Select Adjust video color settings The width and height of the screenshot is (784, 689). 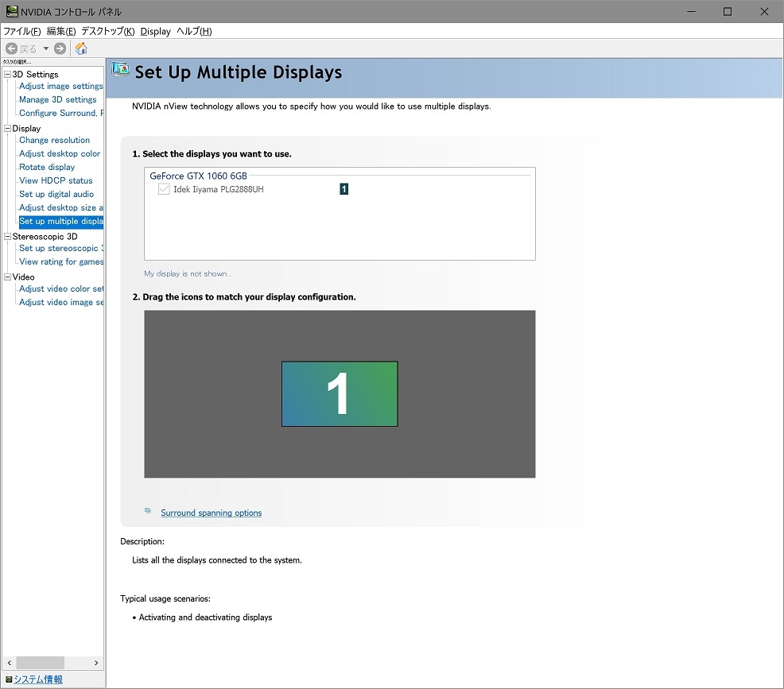click(61, 288)
